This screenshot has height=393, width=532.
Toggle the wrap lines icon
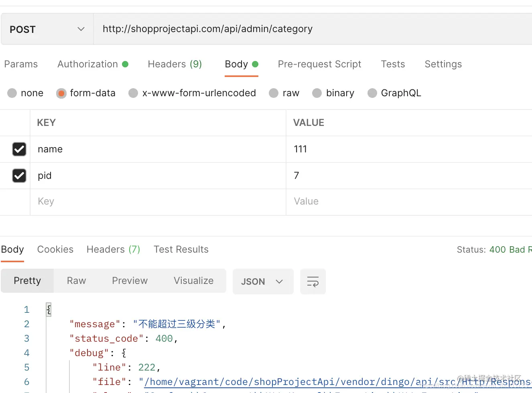click(313, 282)
